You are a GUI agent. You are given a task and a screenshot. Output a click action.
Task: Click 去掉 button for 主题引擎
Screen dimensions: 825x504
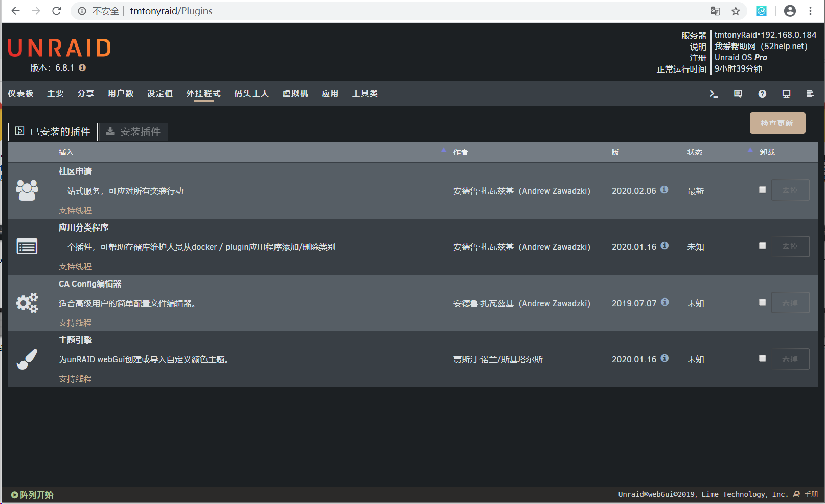tap(790, 359)
